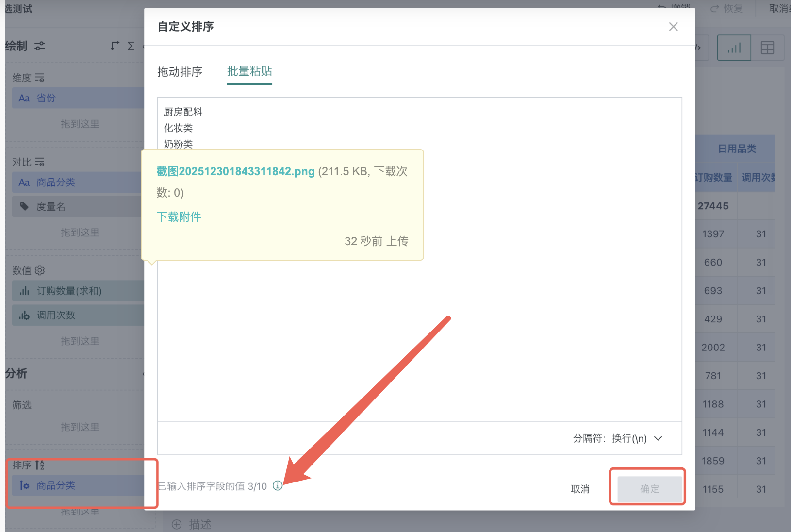This screenshot has width=791, height=532.
Task: Click the tag icon on 度量名 field
Action: (x=25, y=206)
